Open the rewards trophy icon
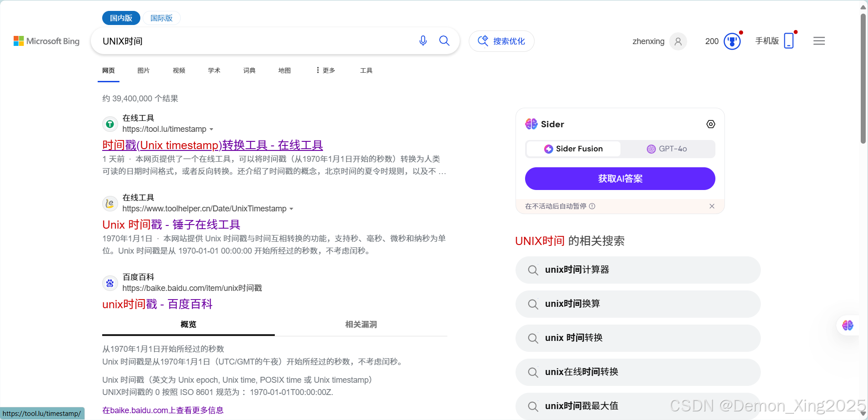Image resolution: width=868 pixels, height=420 pixels. (x=732, y=41)
